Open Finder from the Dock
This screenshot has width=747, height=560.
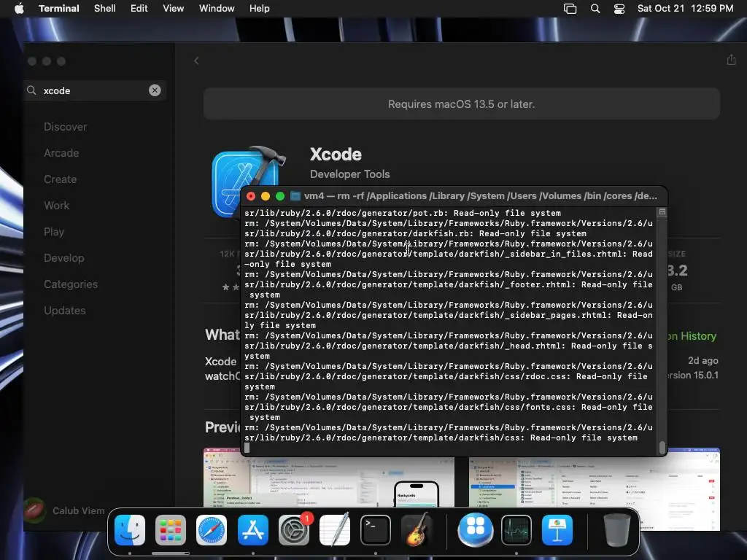click(x=130, y=530)
